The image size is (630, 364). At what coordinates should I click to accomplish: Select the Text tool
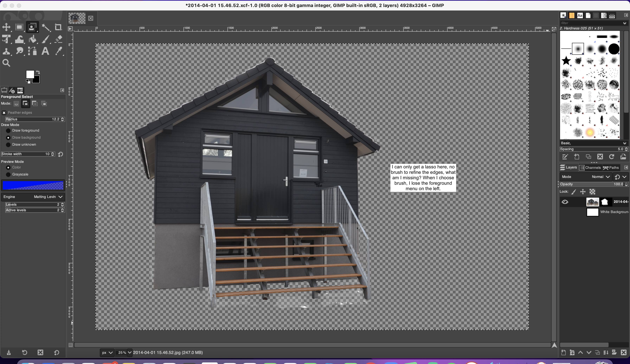(x=45, y=51)
